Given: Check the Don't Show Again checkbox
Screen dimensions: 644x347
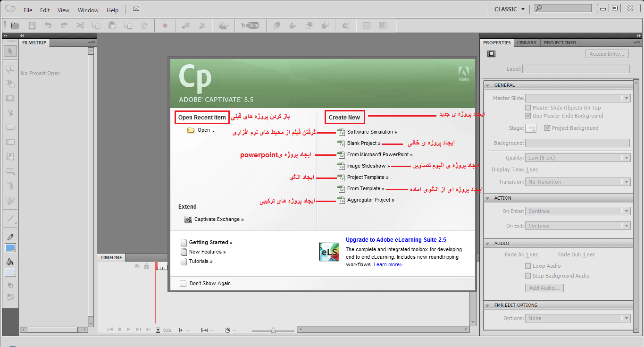Looking at the screenshot, I should coord(183,284).
